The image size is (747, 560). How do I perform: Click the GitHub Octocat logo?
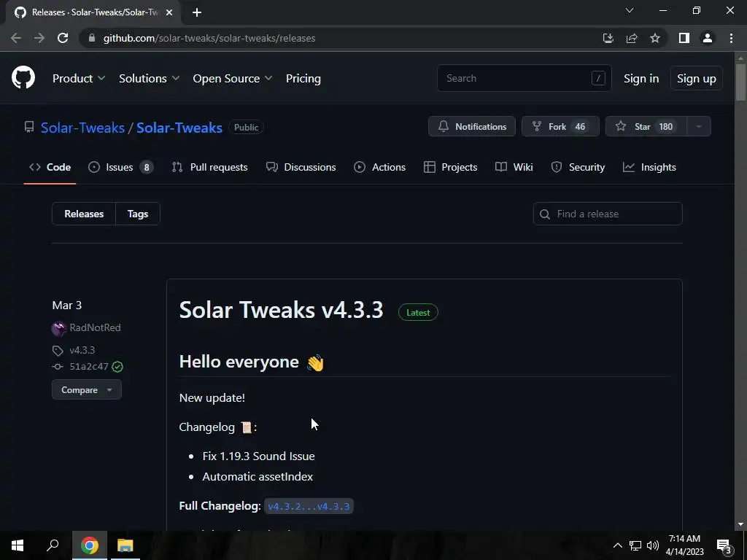click(x=23, y=78)
